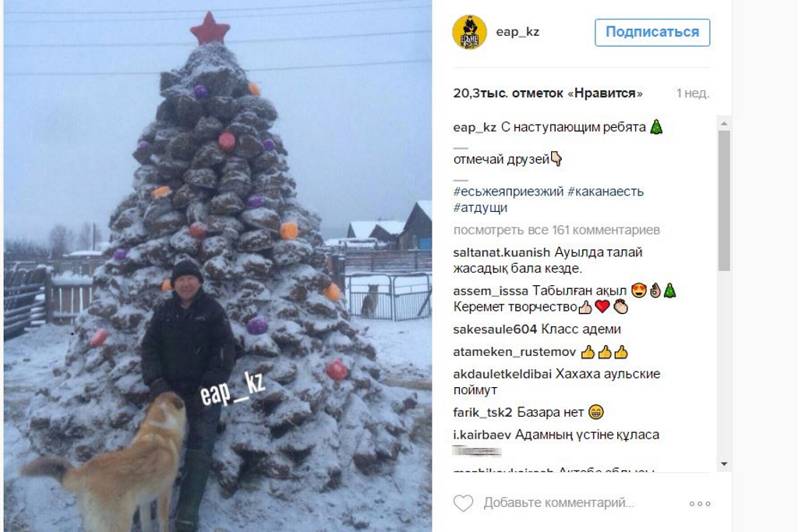
Task: Click the add comment input field
Action: 559,503
